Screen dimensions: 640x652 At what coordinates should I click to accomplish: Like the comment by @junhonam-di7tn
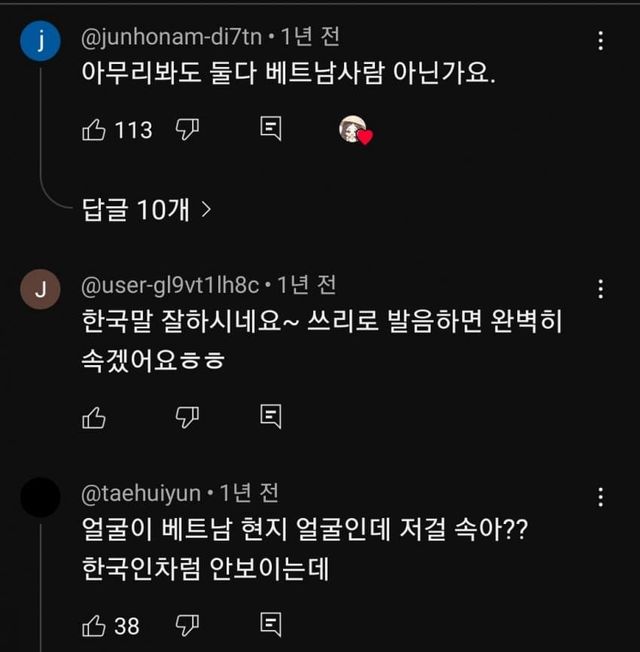(94, 129)
